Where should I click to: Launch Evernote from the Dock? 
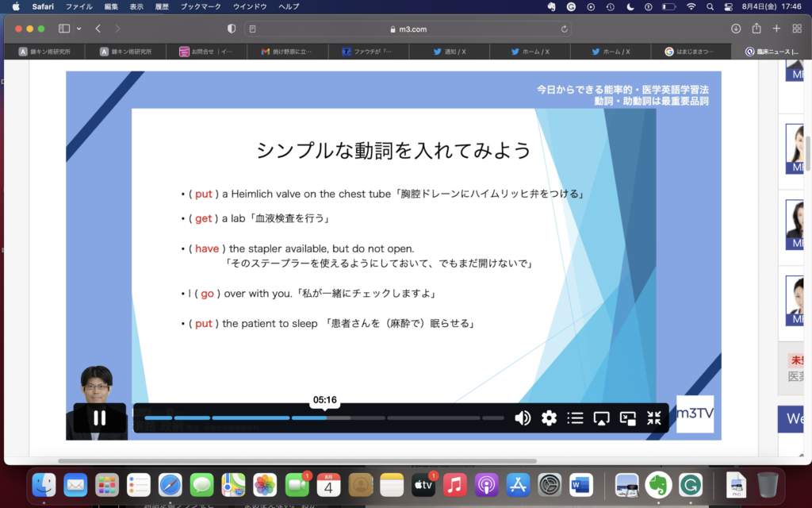658,484
